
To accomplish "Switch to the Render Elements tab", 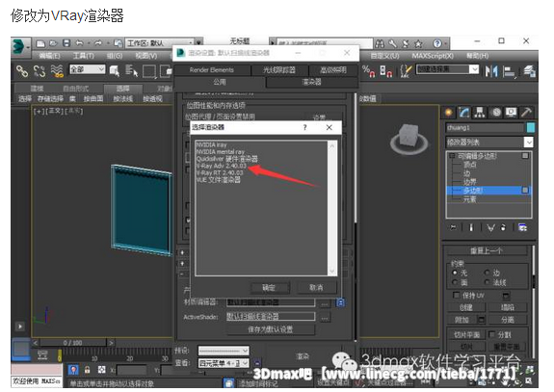I will 212,70.
